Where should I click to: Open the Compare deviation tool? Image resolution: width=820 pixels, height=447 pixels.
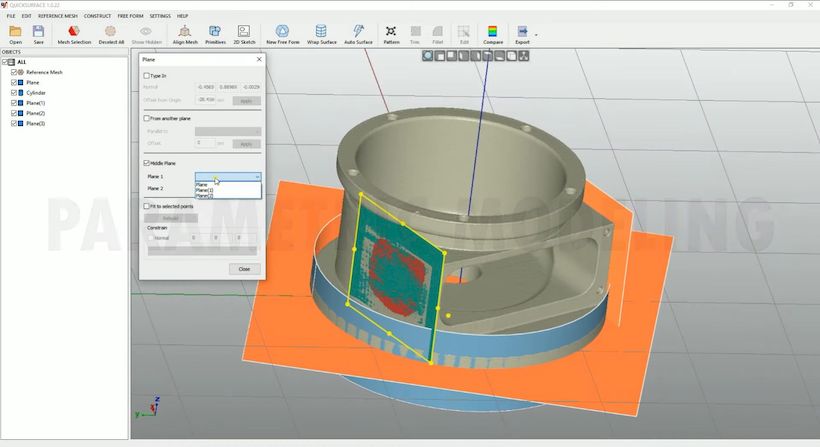click(x=493, y=34)
